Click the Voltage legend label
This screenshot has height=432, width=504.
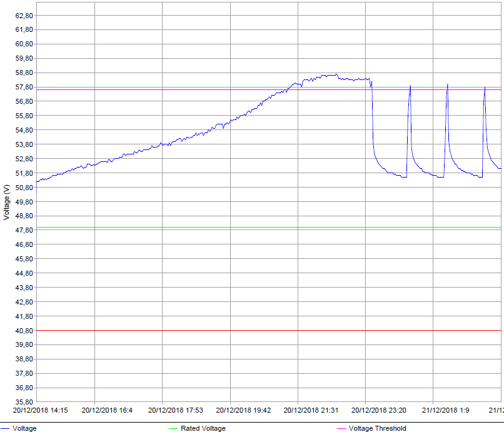tap(24, 428)
